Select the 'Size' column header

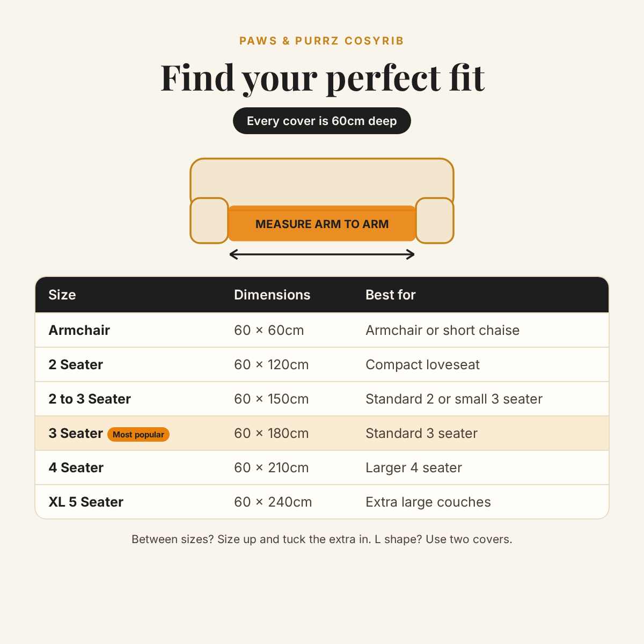[62, 295]
